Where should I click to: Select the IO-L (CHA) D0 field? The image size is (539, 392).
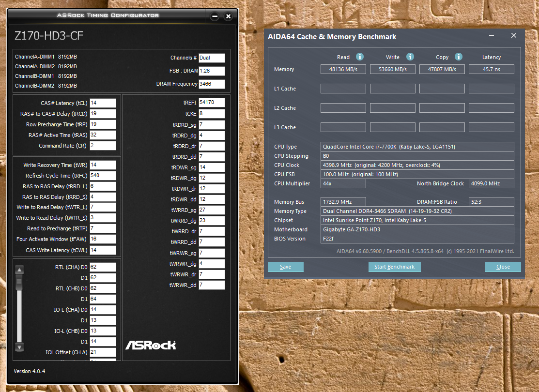point(103,310)
